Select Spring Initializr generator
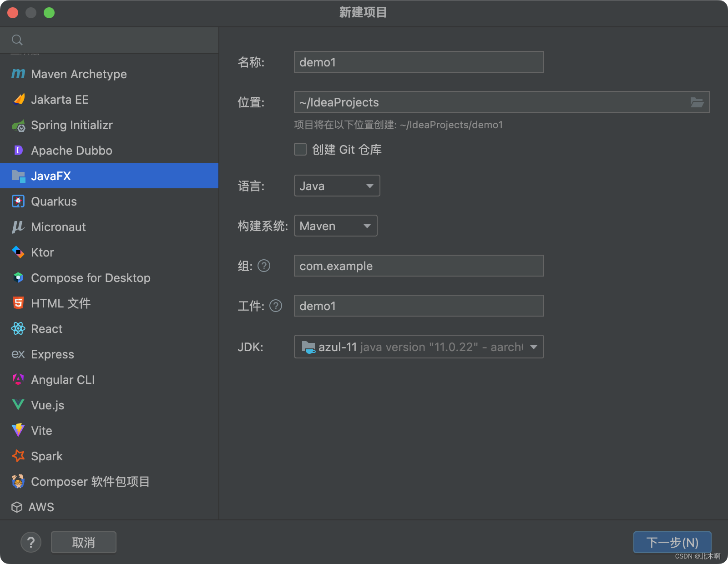The width and height of the screenshot is (728, 564). coord(109,125)
